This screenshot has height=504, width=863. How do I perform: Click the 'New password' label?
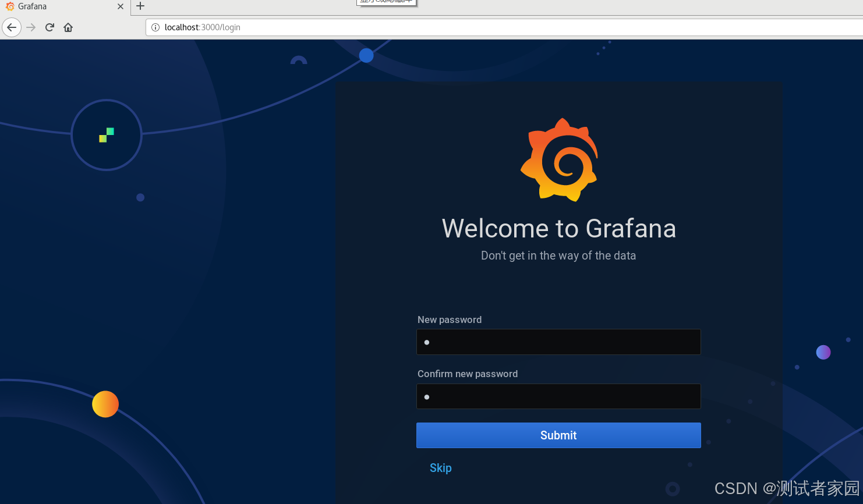pyautogui.click(x=450, y=320)
